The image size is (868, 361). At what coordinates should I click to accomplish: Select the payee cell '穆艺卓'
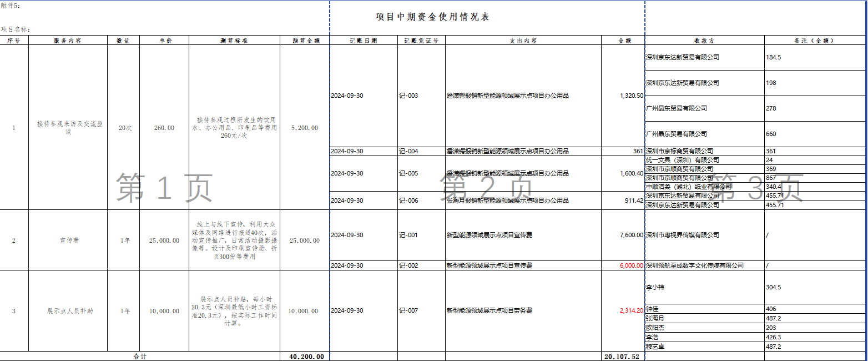[x=705, y=347]
